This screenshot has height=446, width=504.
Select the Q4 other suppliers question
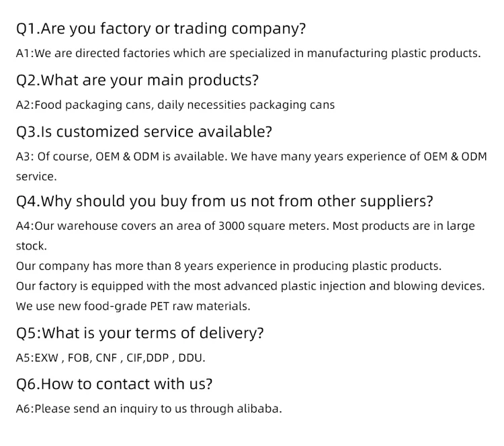point(224,202)
